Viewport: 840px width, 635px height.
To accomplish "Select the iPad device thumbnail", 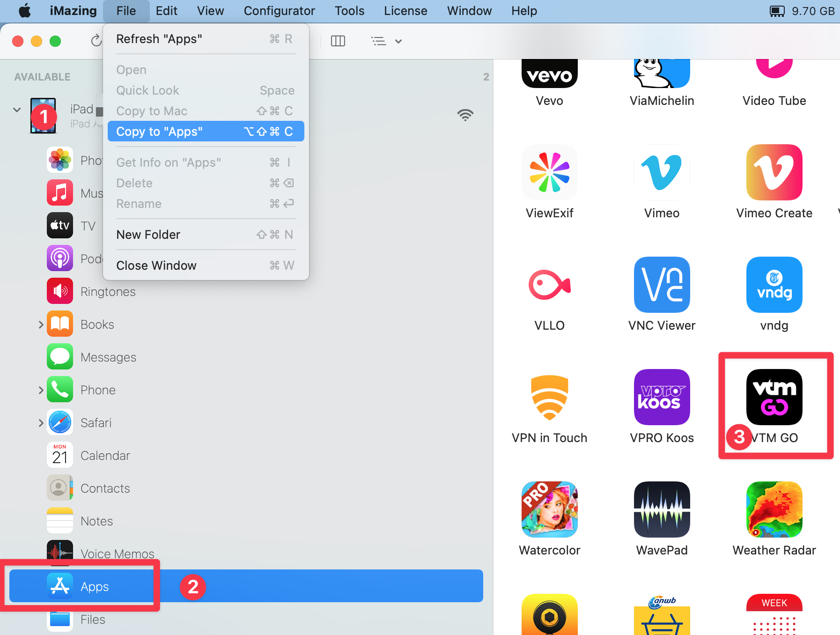I will coord(43,116).
